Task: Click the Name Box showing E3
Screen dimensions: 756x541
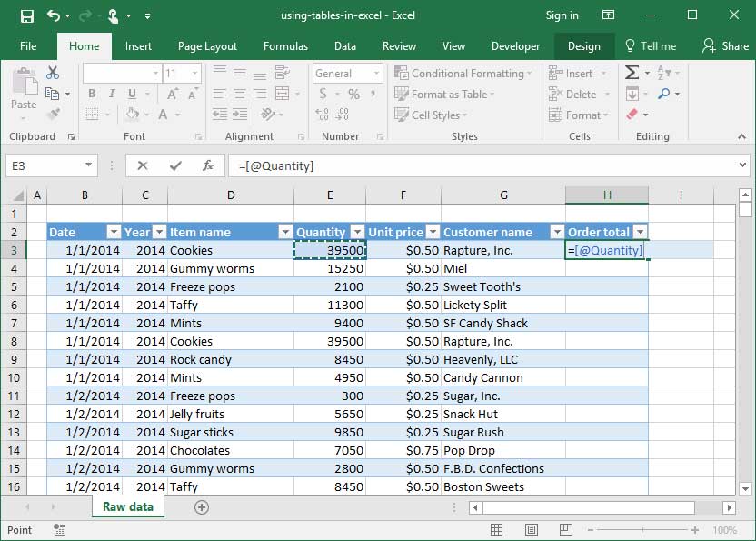Action: pos(52,166)
